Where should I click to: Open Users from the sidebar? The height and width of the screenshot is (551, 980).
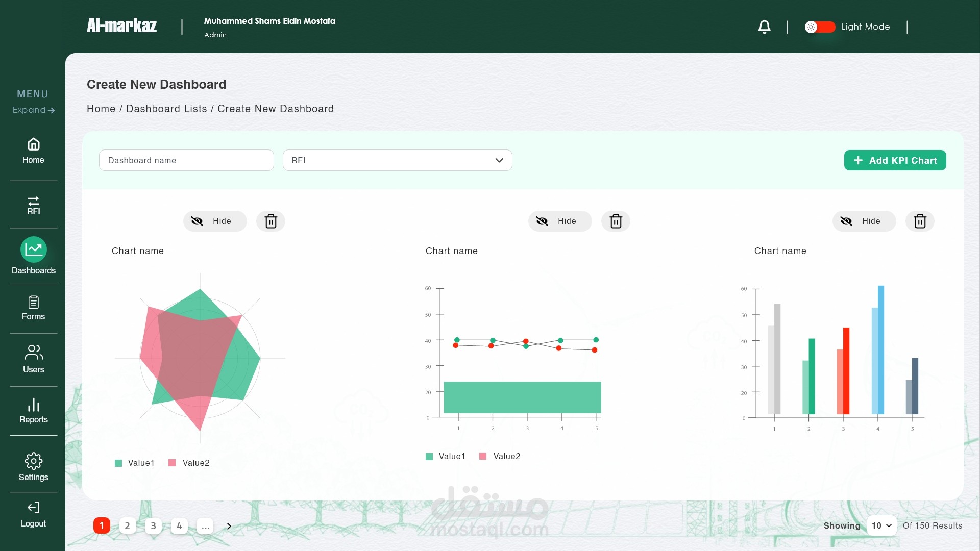[33, 359]
